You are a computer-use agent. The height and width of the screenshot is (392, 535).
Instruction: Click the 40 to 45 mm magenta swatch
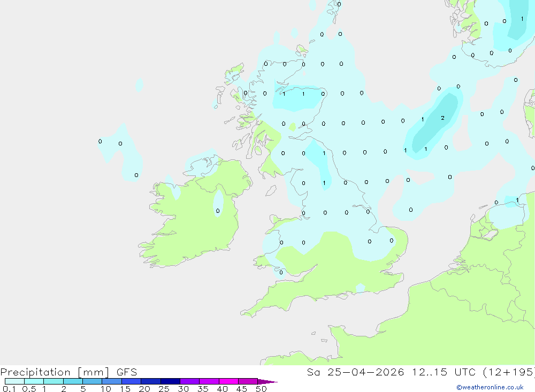[228, 381]
